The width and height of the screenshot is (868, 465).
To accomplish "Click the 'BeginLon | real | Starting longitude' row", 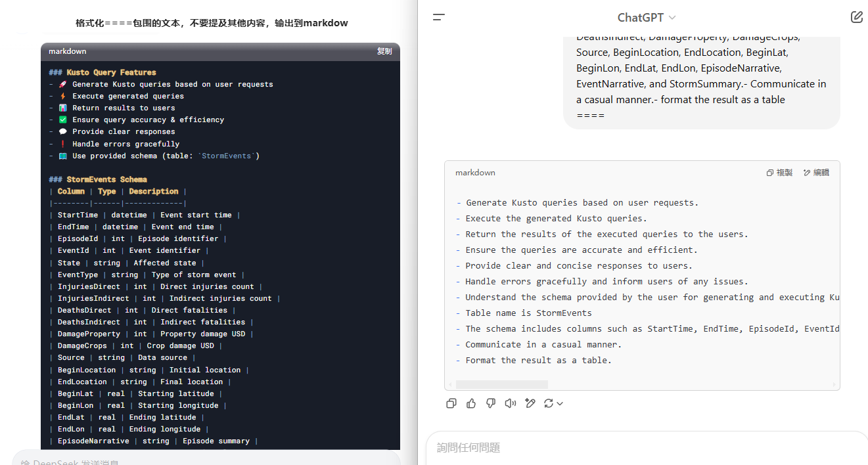I will point(138,405).
